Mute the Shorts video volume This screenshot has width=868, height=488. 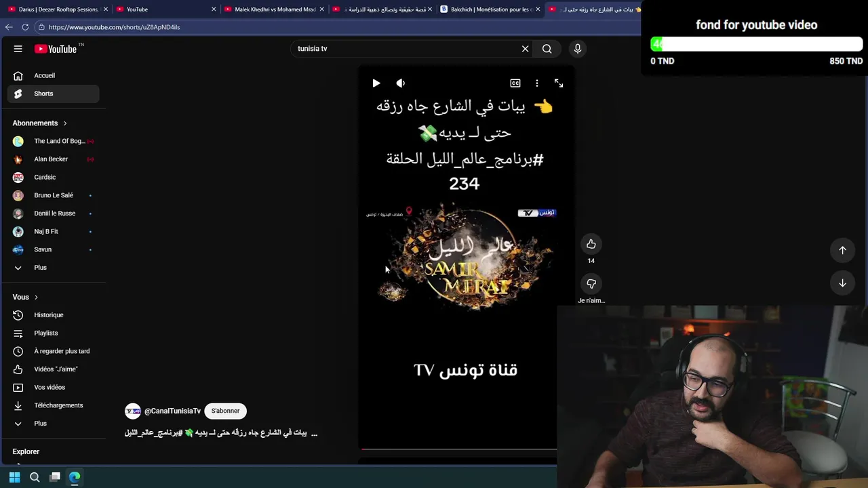click(401, 83)
